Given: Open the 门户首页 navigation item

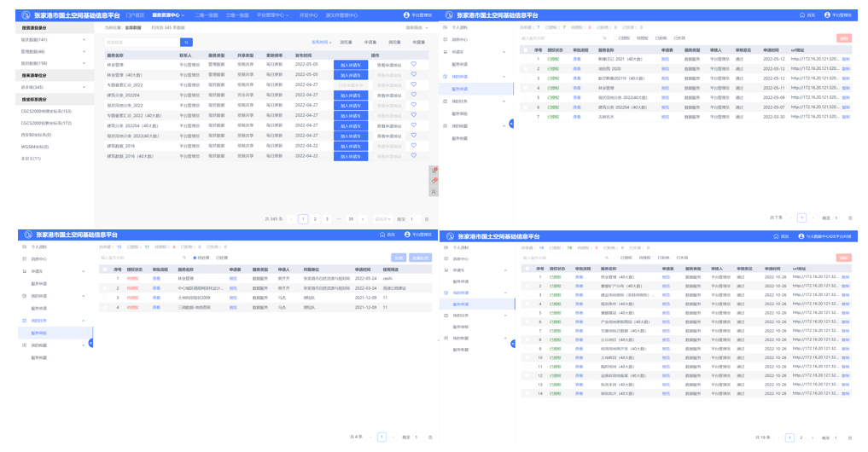Looking at the screenshot, I should point(134,15).
